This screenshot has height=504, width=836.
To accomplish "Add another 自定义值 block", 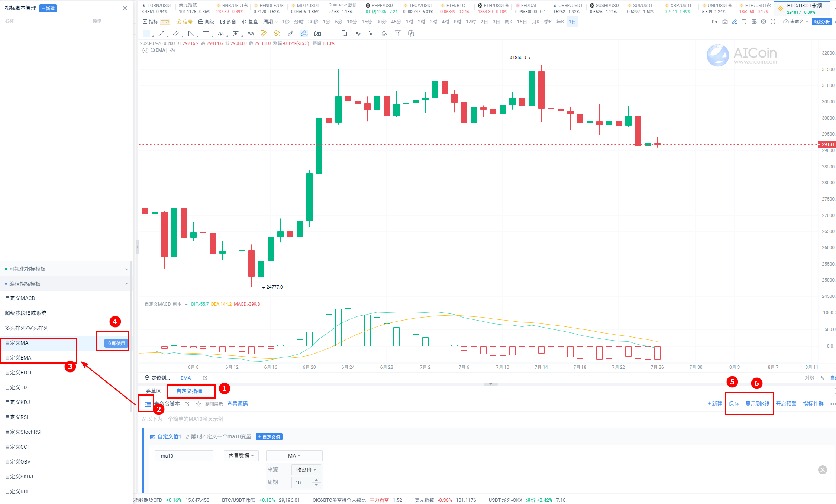I will click(269, 437).
